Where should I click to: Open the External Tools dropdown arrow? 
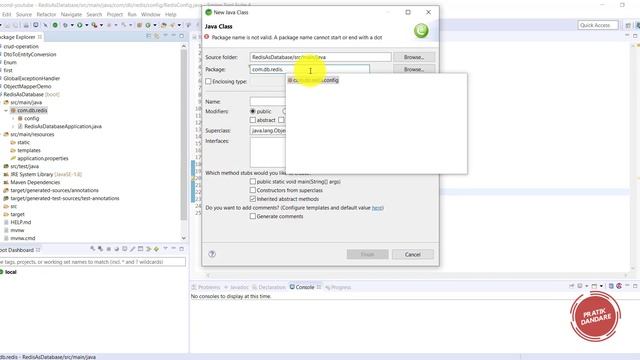tap(102, 25)
